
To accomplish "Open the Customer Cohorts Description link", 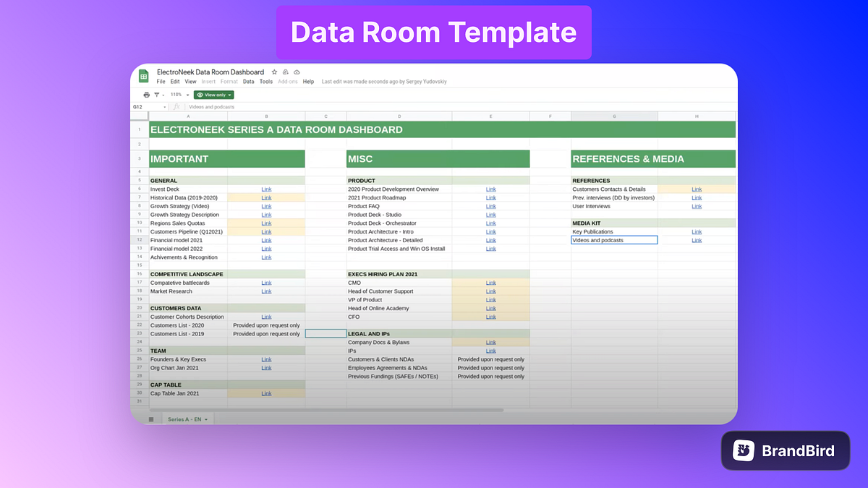I will tap(266, 317).
